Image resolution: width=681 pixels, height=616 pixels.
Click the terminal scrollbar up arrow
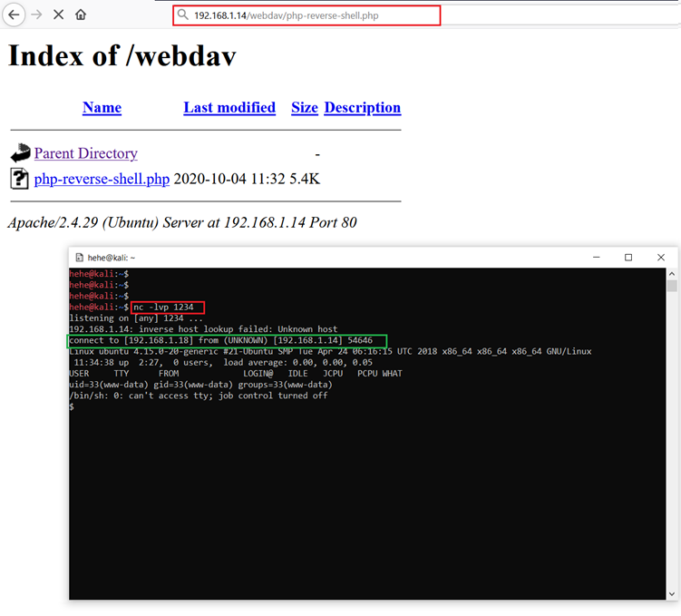[x=672, y=274]
